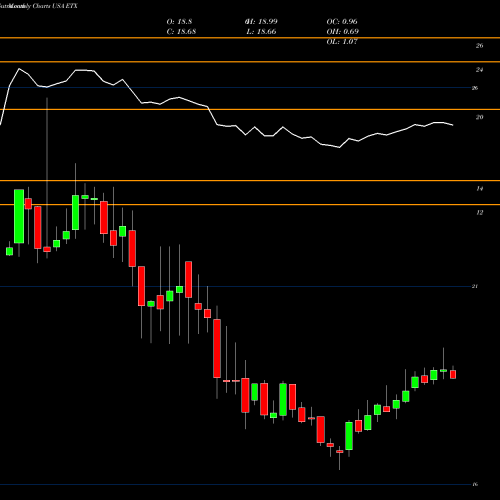Click the low value 'L: 18.66'
The height and width of the screenshot is (500, 500).
[261, 32]
